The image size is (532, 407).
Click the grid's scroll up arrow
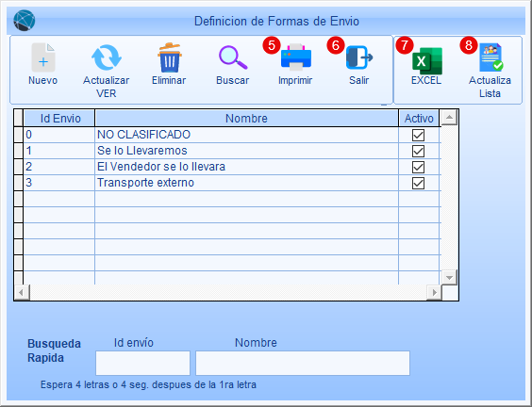click(x=449, y=118)
